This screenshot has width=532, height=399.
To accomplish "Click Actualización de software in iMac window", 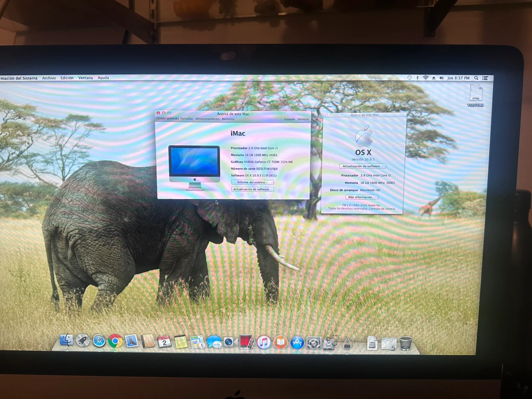I will point(252,189).
